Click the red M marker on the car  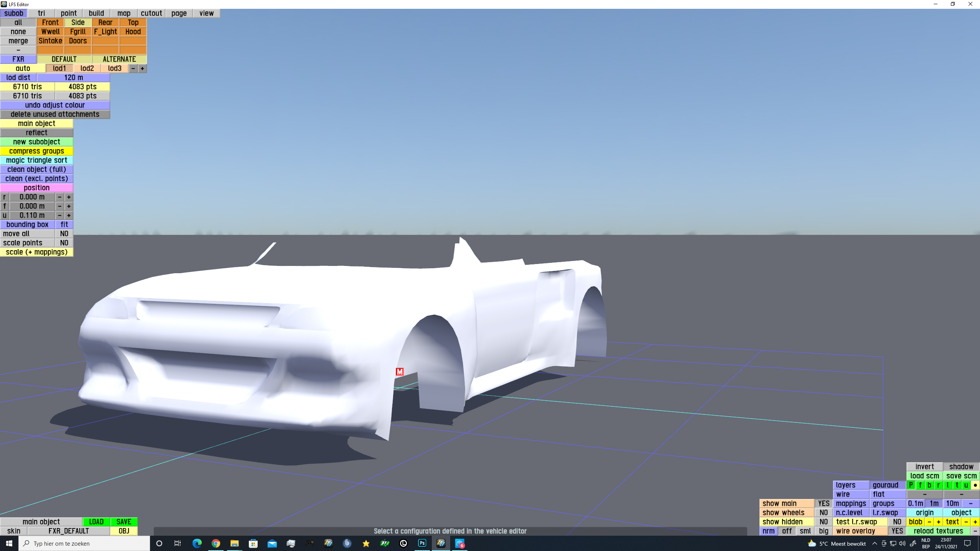(400, 372)
